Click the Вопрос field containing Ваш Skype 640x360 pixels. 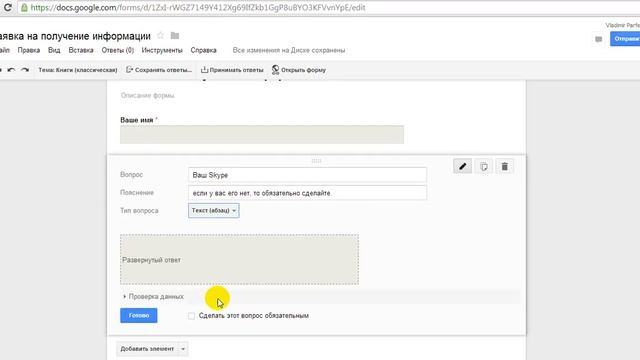pos(307,175)
